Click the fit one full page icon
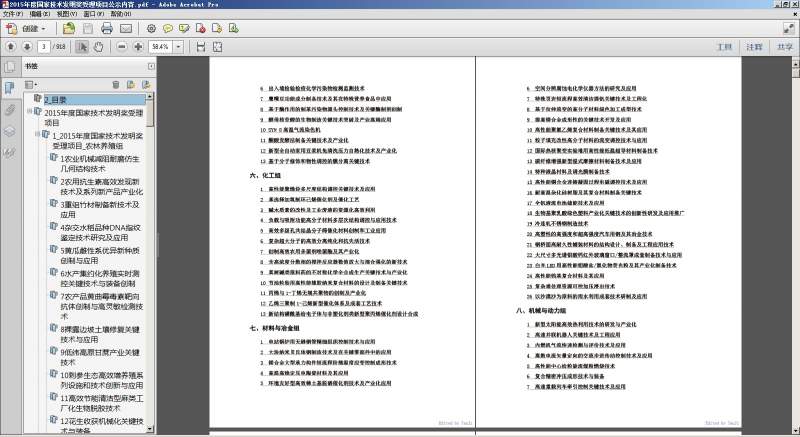 coord(217,47)
